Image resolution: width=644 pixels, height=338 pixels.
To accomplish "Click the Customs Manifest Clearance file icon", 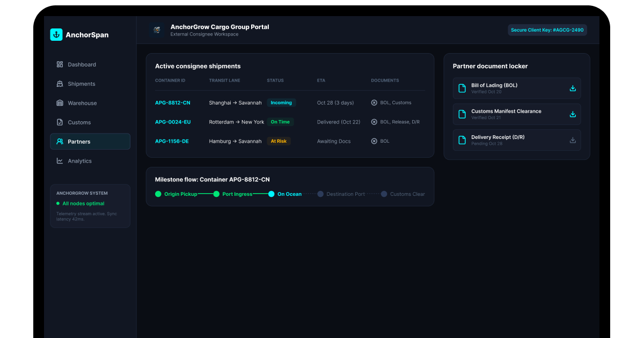I will point(462,114).
